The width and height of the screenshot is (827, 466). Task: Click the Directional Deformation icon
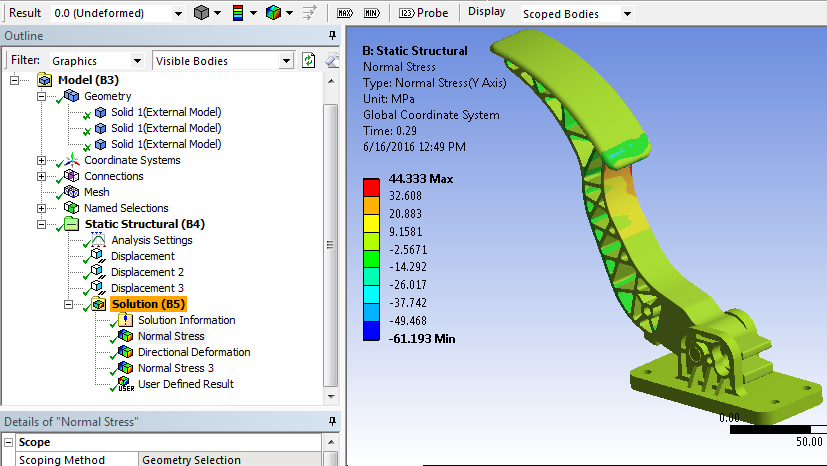[x=125, y=352]
